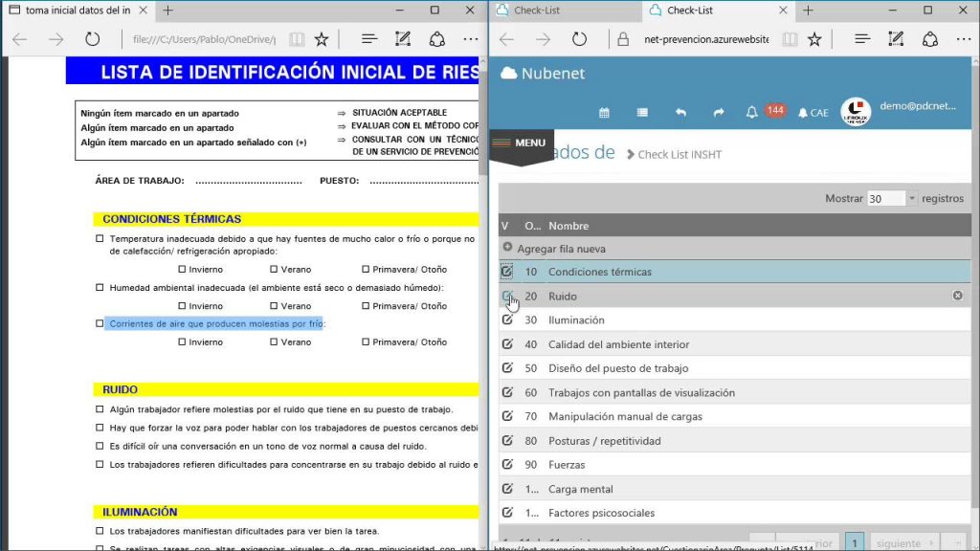Edit the Diseño del puesto de trabajo row

pyautogui.click(x=507, y=368)
